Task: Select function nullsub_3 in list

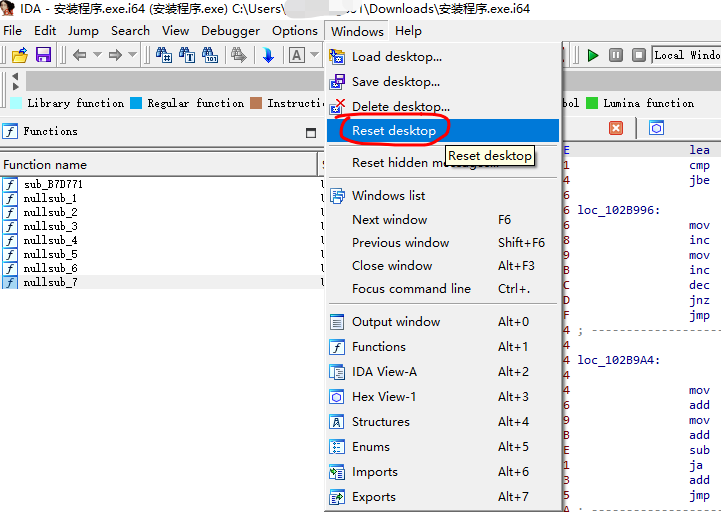Action: tap(50, 226)
